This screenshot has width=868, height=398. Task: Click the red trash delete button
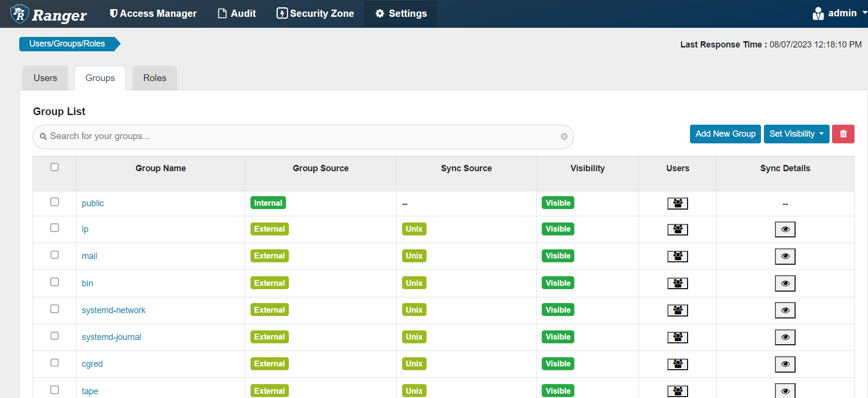tap(843, 134)
